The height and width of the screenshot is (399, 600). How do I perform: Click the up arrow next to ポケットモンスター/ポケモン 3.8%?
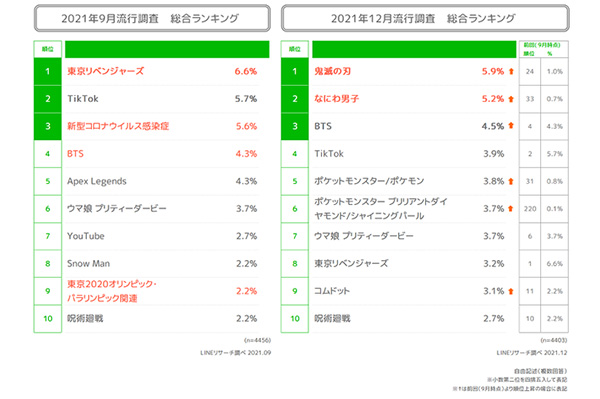[511, 181]
